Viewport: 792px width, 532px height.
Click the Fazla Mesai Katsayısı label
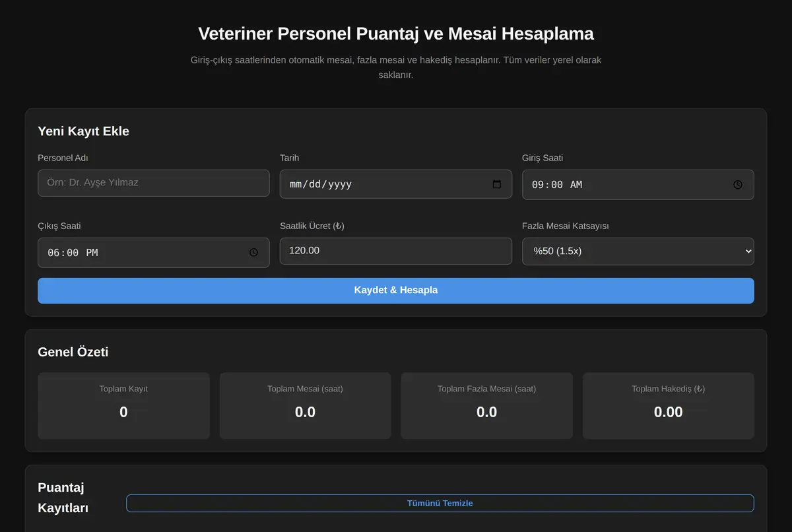[x=566, y=226]
